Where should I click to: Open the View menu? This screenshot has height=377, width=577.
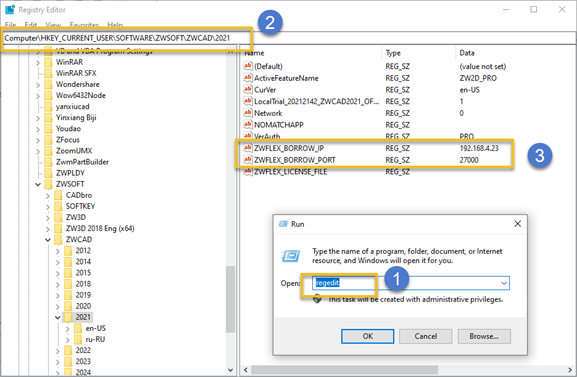coord(53,25)
